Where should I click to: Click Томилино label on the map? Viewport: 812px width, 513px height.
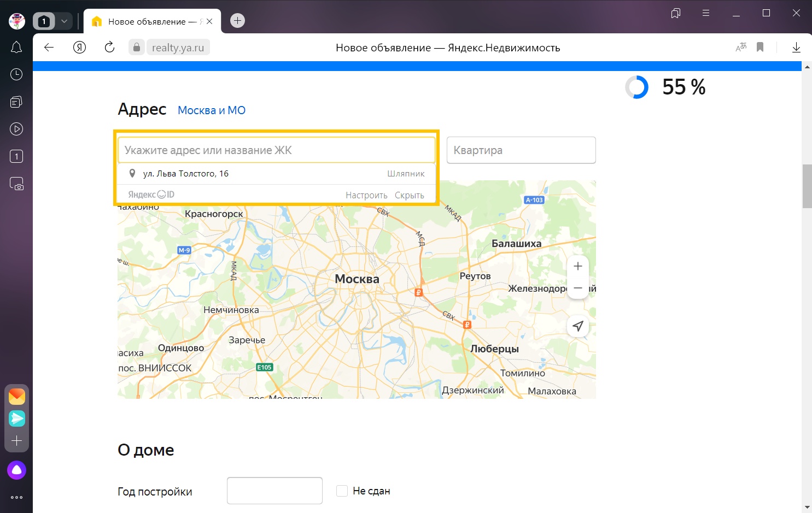click(523, 373)
